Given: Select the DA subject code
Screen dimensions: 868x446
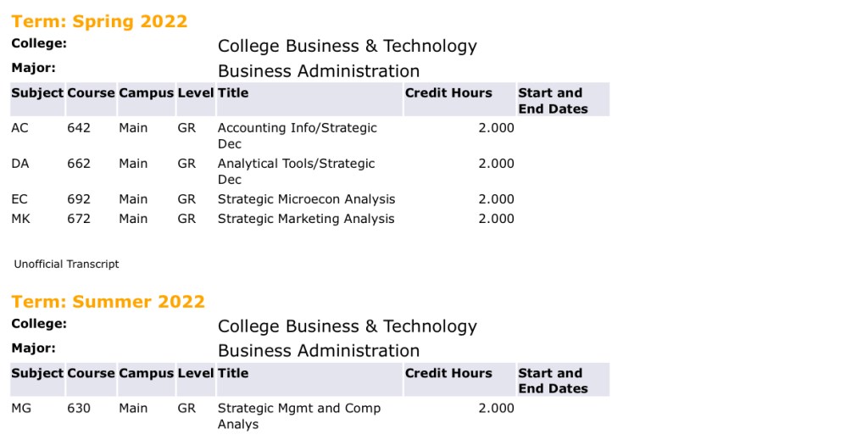Looking at the screenshot, I should point(19,164).
